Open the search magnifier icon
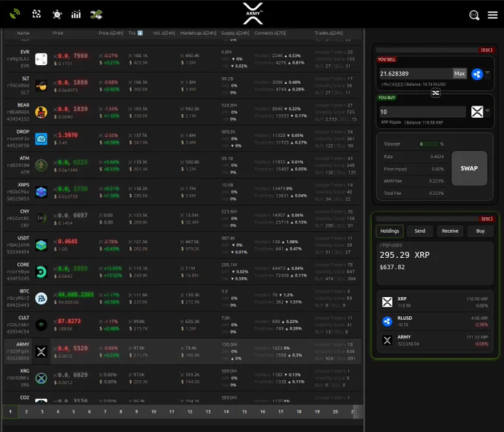Viewport: 504px width, 432px height. [x=474, y=15]
